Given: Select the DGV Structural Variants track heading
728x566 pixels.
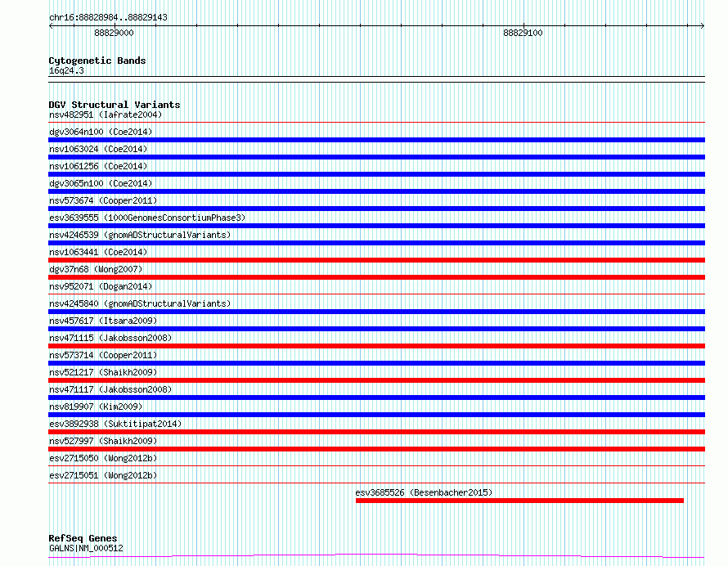Looking at the screenshot, I should click(x=115, y=105).
